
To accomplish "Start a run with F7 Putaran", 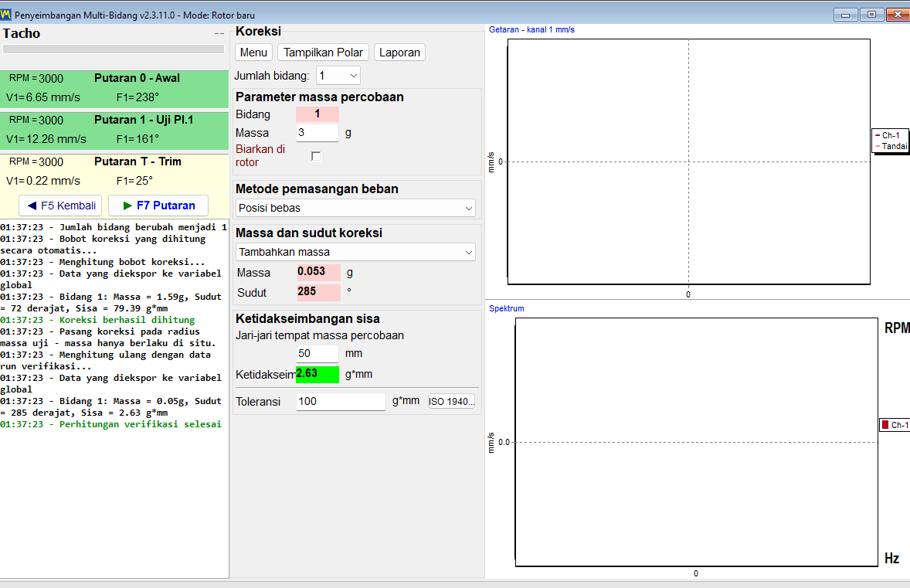I will [x=158, y=206].
